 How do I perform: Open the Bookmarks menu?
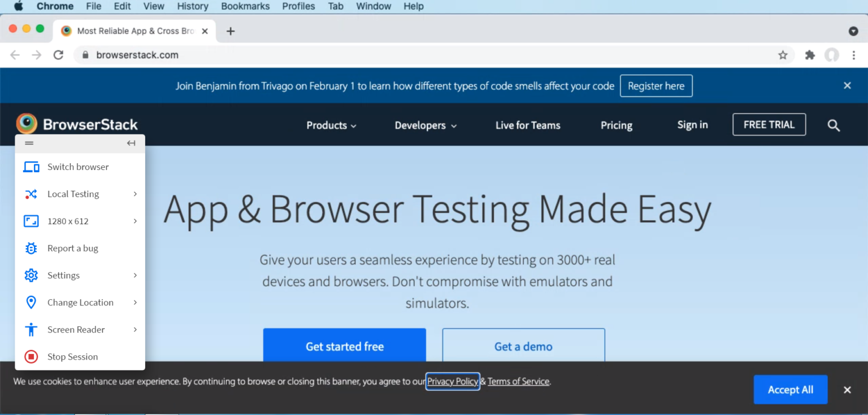245,6
